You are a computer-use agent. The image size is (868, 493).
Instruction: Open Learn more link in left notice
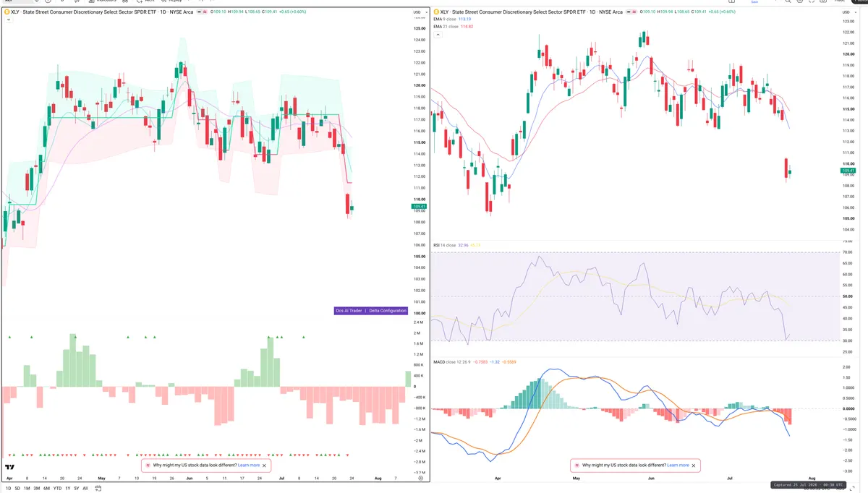(x=249, y=466)
